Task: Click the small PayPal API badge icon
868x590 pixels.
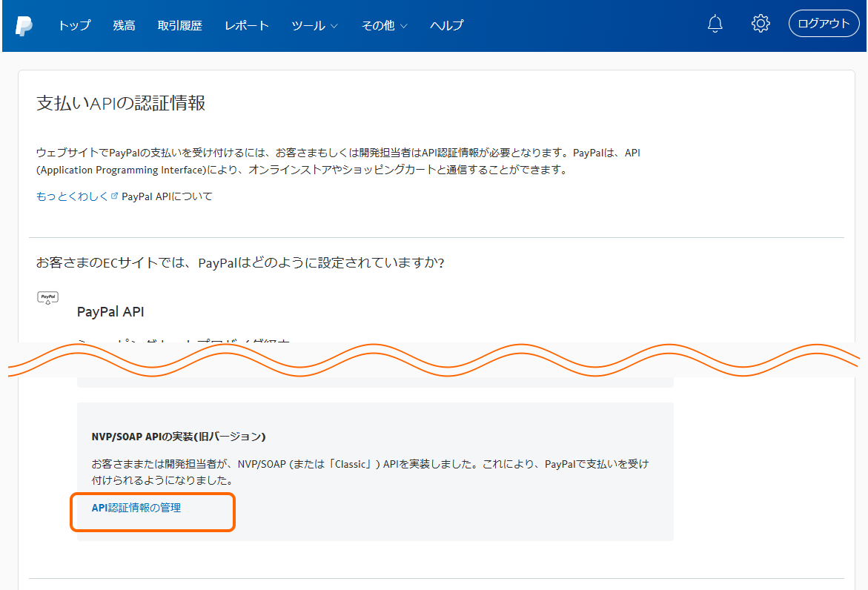Action: (47, 298)
